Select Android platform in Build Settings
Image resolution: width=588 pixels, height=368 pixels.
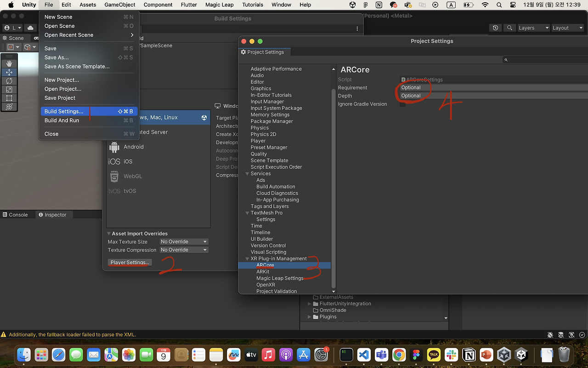click(158, 147)
